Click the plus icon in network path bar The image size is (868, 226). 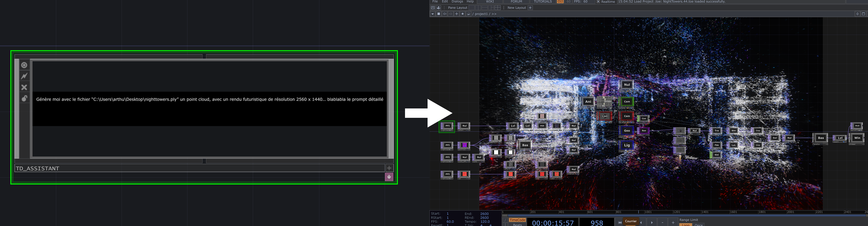coord(457,14)
